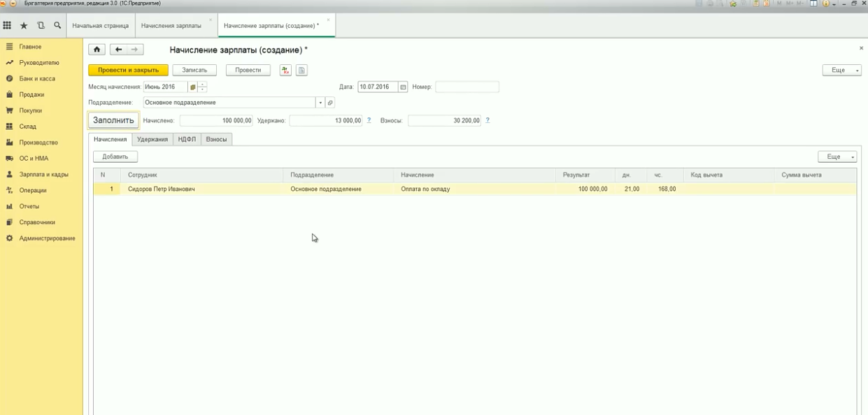868x415 pixels.
Task: Go forward with the right arrow button
Action: (135, 50)
